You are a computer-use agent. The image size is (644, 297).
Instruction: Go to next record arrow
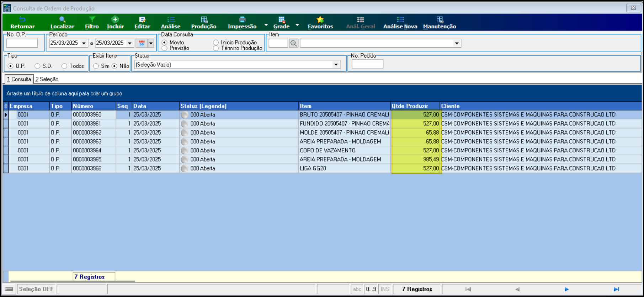click(x=566, y=289)
